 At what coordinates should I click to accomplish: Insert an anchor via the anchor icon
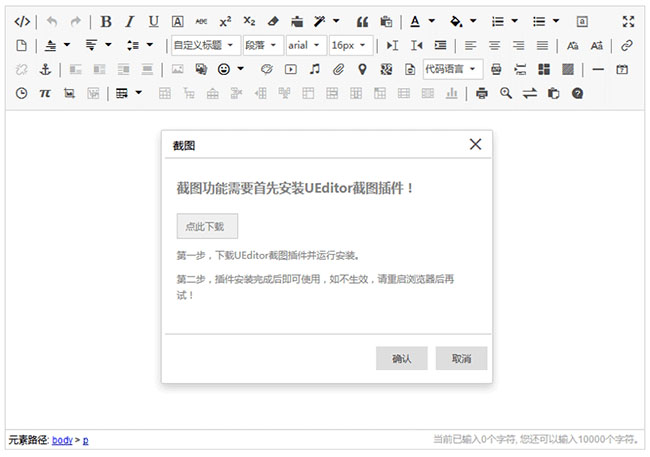pos(44,69)
